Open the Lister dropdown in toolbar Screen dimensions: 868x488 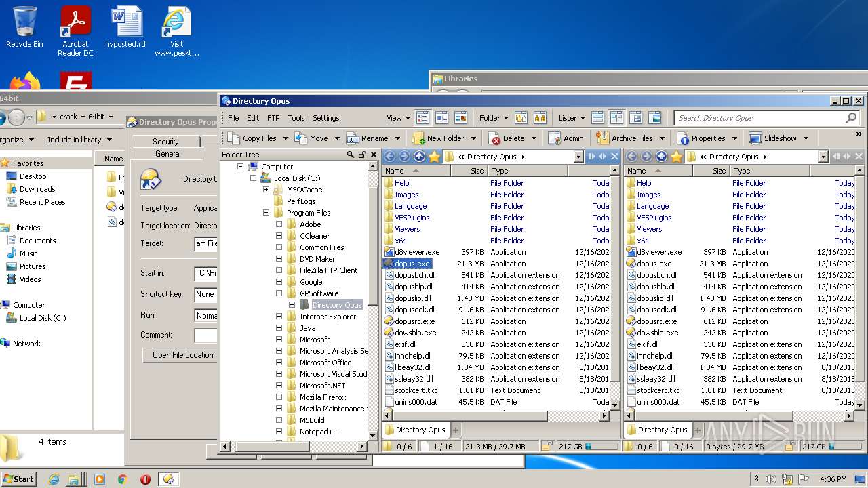572,118
